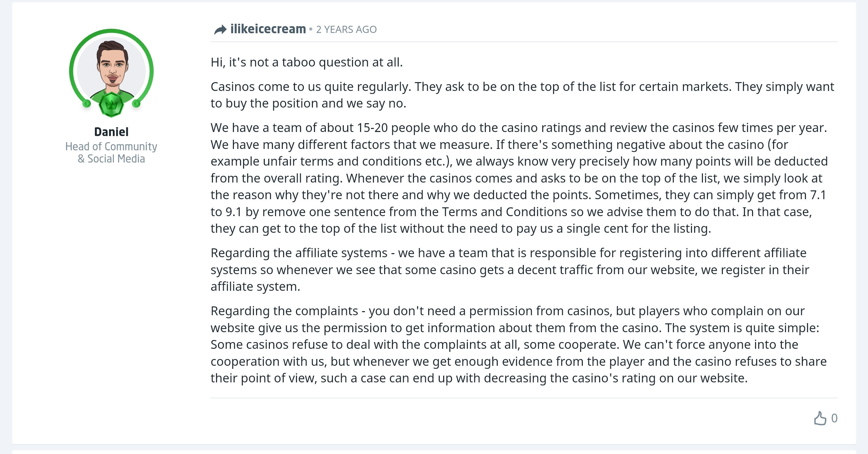Click the green crown badge under the avatar
The width and height of the screenshot is (868, 454).
(x=111, y=105)
